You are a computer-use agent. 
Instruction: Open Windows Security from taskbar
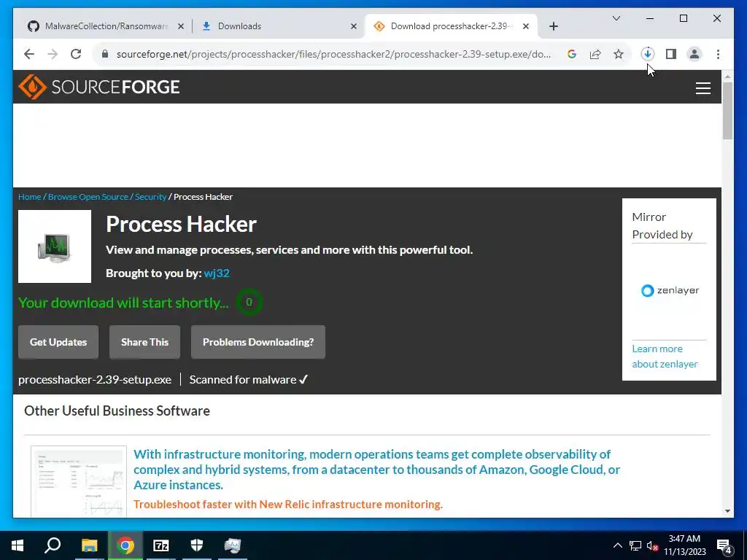(197, 545)
